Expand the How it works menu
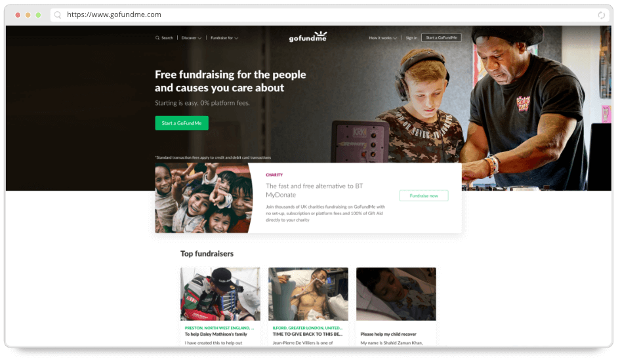The height and width of the screenshot is (364, 618). tap(382, 38)
